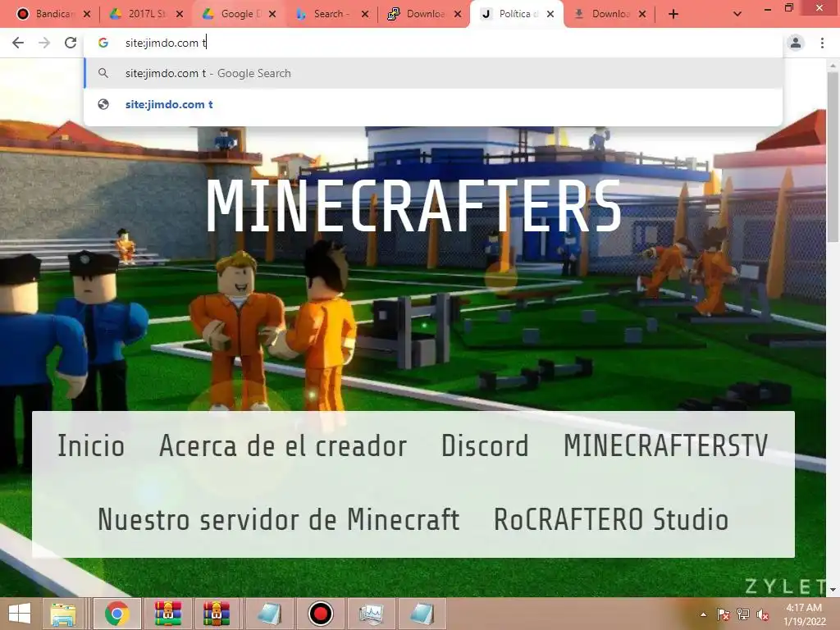Open File Explorer from the taskbar

[x=62, y=614]
